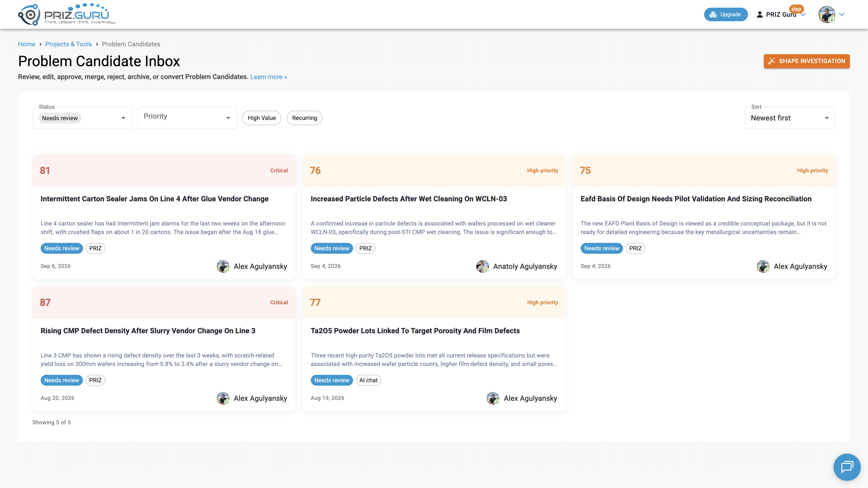Click the score 87 Critical header
The height and width of the screenshot is (488, 868).
click(164, 302)
